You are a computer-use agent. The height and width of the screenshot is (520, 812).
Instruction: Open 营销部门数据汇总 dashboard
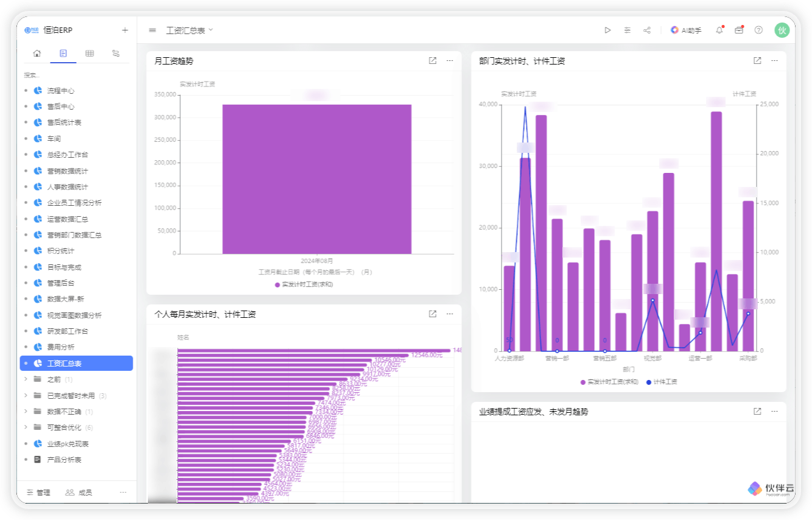pos(74,235)
